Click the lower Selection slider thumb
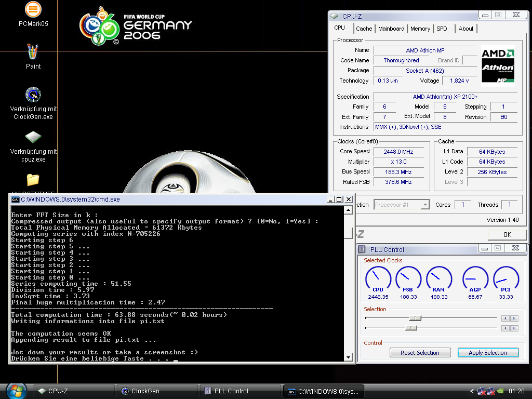The image size is (532, 399). pyautogui.click(x=411, y=328)
